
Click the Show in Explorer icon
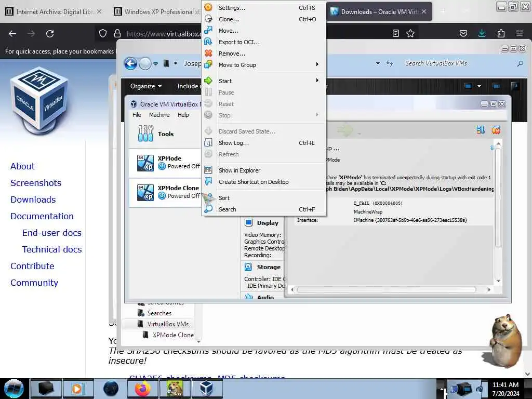208,170
